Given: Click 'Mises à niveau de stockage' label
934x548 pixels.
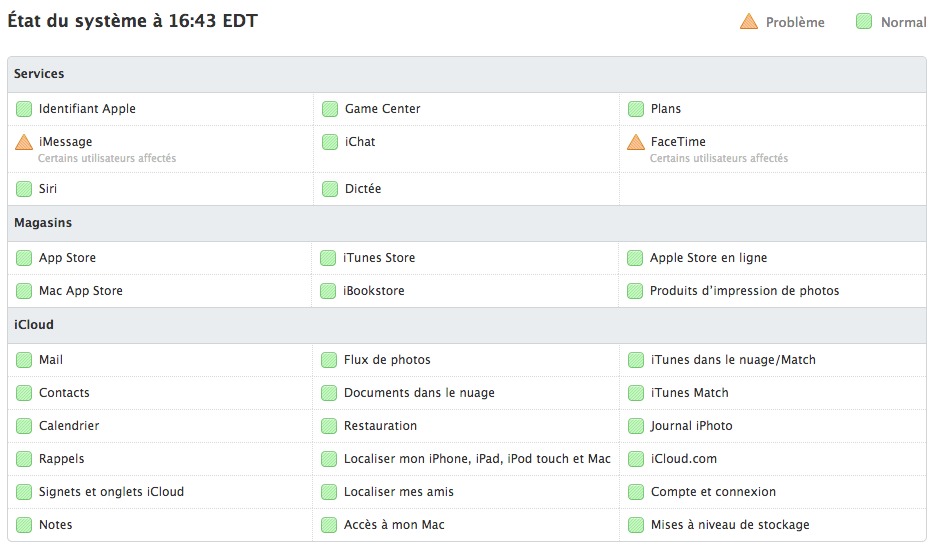Looking at the screenshot, I should [730, 525].
